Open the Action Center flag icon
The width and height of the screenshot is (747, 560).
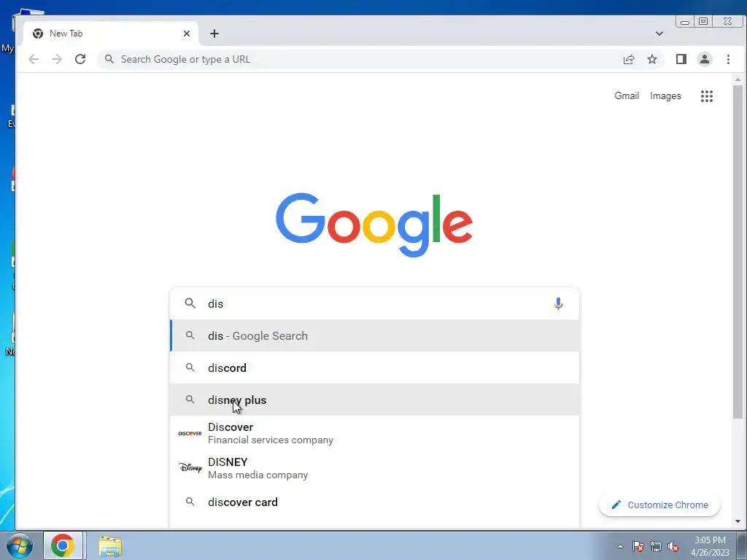pos(638,546)
